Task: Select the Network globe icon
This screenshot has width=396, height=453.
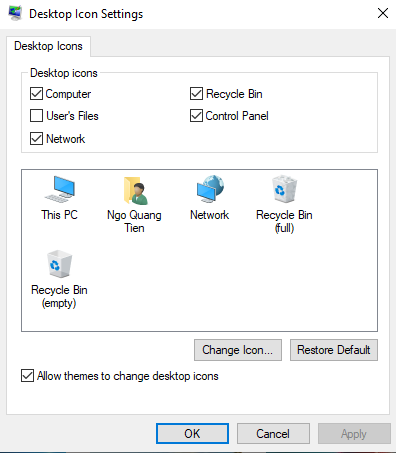Action: (x=210, y=189)
